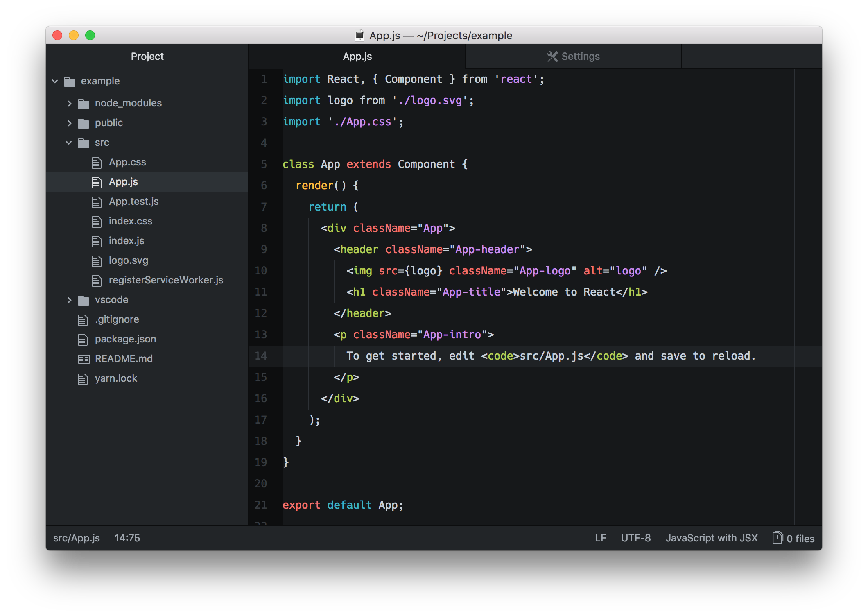Collapse the example root folder
This screenshot has width=868, height=616.
click(55, 81)
